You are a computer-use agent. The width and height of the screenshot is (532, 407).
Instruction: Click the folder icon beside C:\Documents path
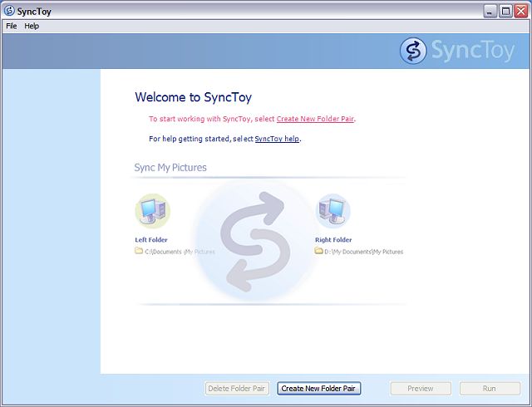139,251
